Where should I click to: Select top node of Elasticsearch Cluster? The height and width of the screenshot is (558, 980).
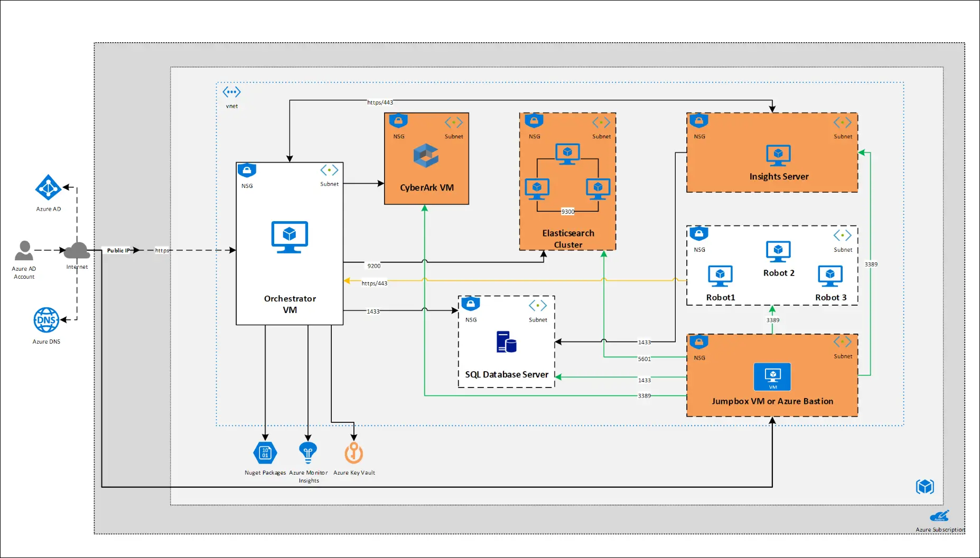[x=567, y=154]
